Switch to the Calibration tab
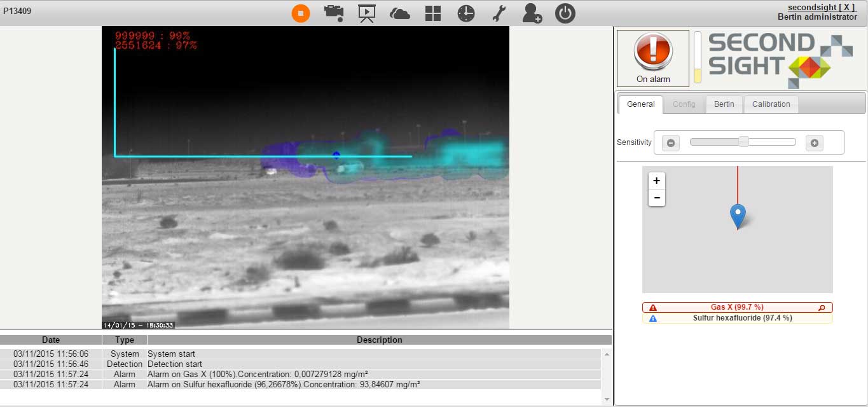The width and height of the screenshot is (868, 407). (771, 104)
